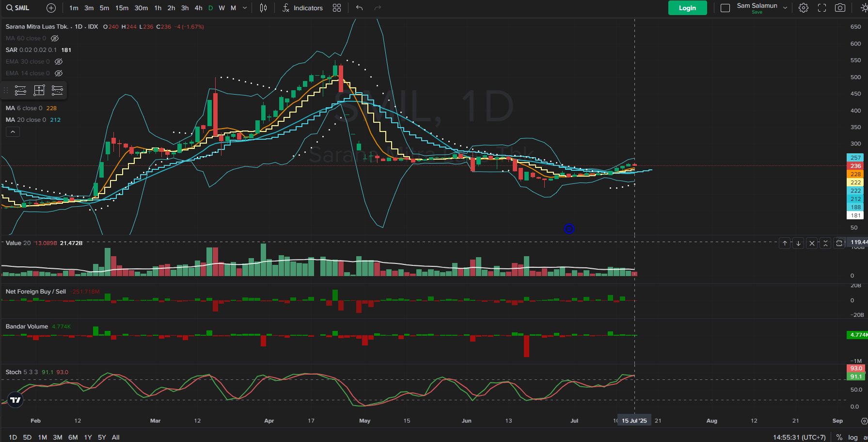Show the EMA 14 indicator
868x442 pixels.
coord(59,73)
